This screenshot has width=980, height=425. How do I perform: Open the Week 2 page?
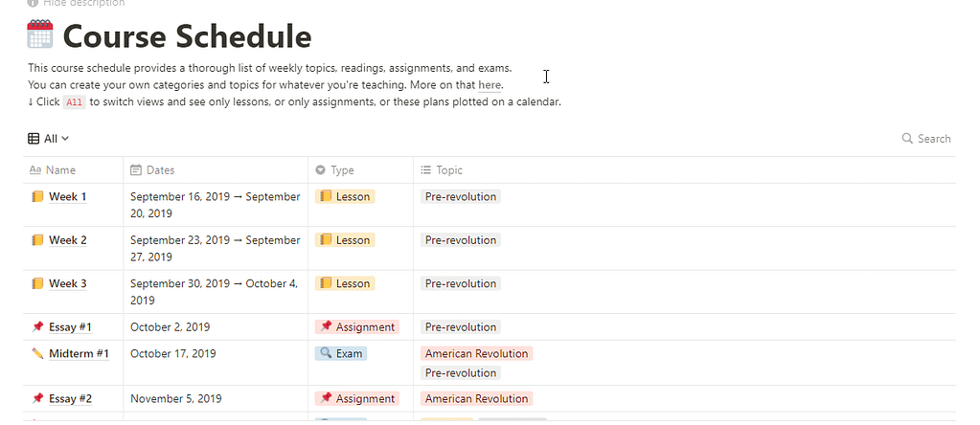(67, 240)
